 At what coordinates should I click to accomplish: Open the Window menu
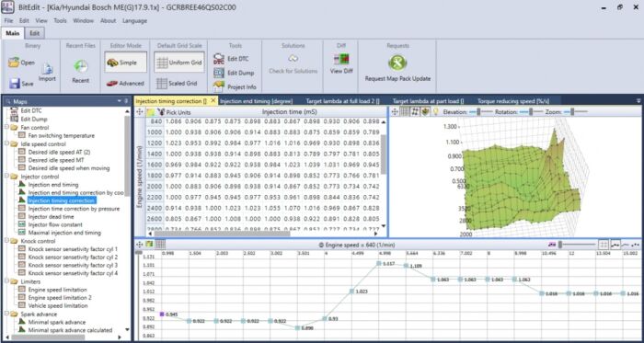[84, 20]
